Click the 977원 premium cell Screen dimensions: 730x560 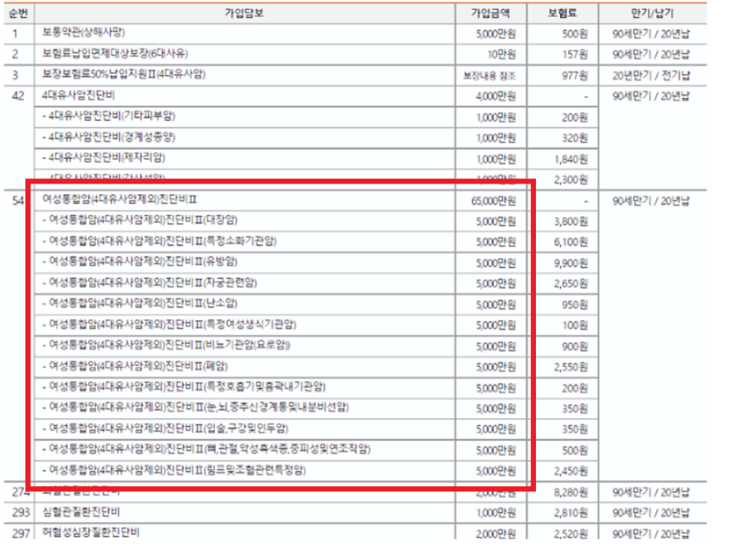(575, 75)
